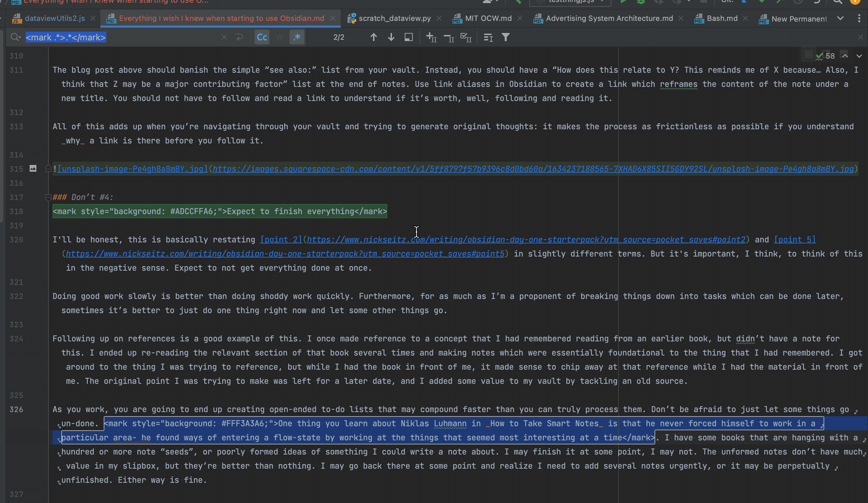Open the New Permanent tab
This screenshot has width=868, height=503.
coord(799,19)
